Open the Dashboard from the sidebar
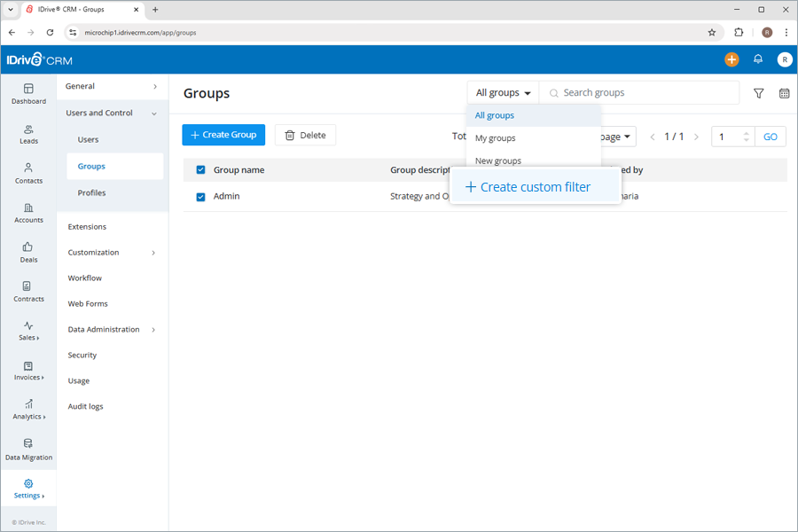The width and height of the screenshot is (798, 532). (x=28, y=94)
